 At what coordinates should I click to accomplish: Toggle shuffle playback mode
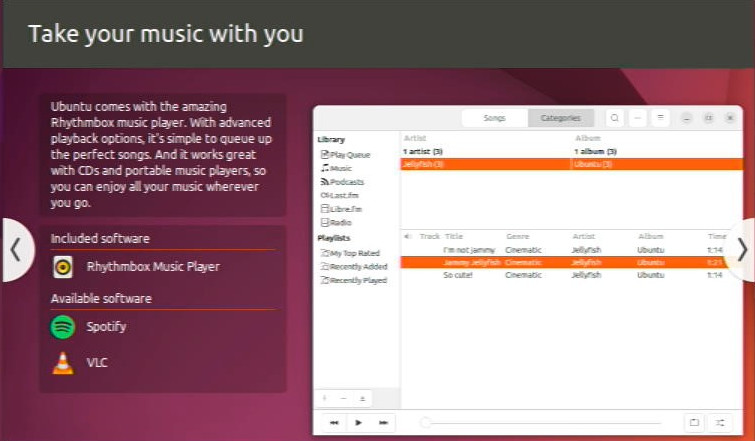pos(720,423)
